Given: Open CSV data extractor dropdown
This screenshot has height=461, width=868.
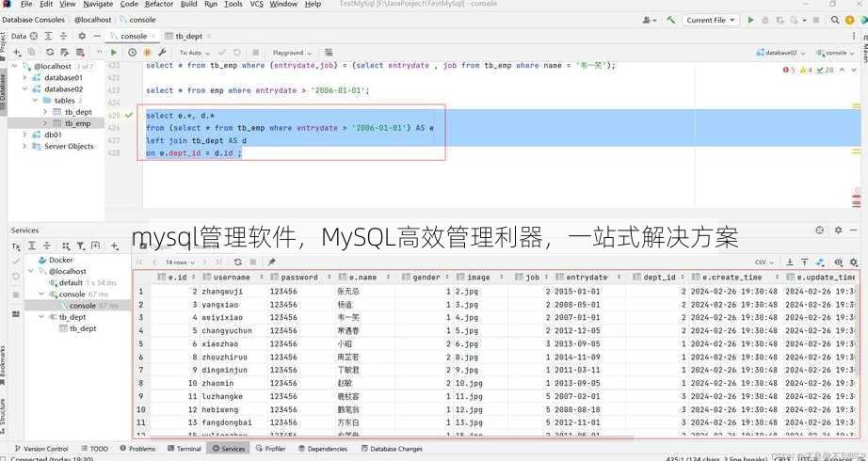Looking at the screenshot, I should 764,262.
